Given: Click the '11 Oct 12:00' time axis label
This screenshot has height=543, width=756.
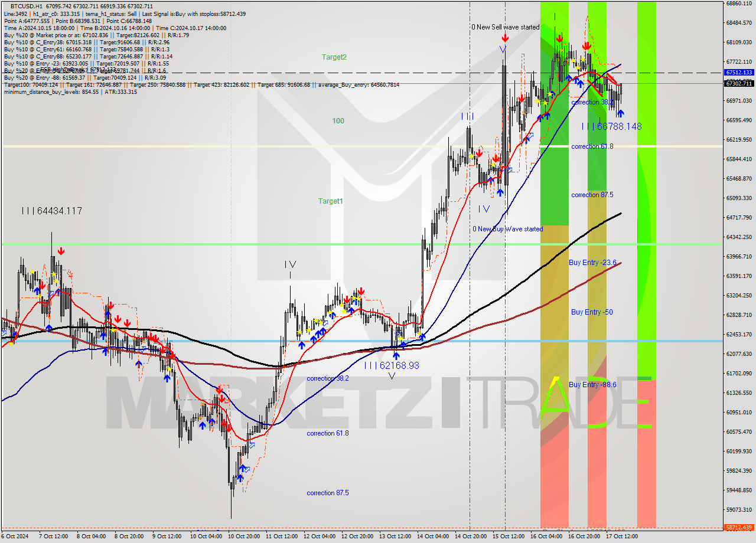Looking at the screenshot, I should (282, 537).
